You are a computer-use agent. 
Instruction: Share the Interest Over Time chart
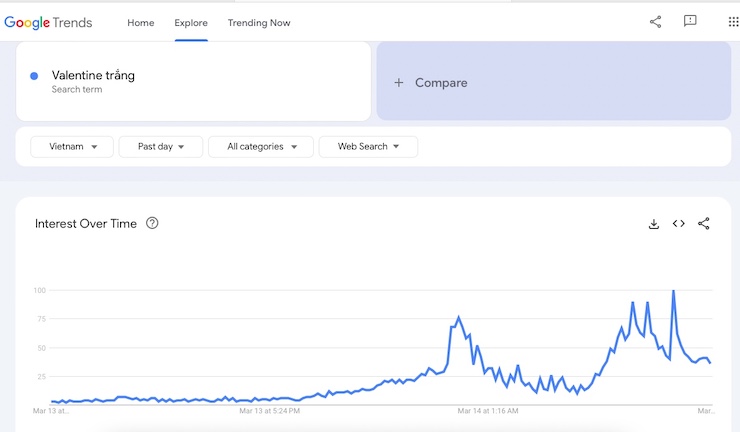click(704, 224)
